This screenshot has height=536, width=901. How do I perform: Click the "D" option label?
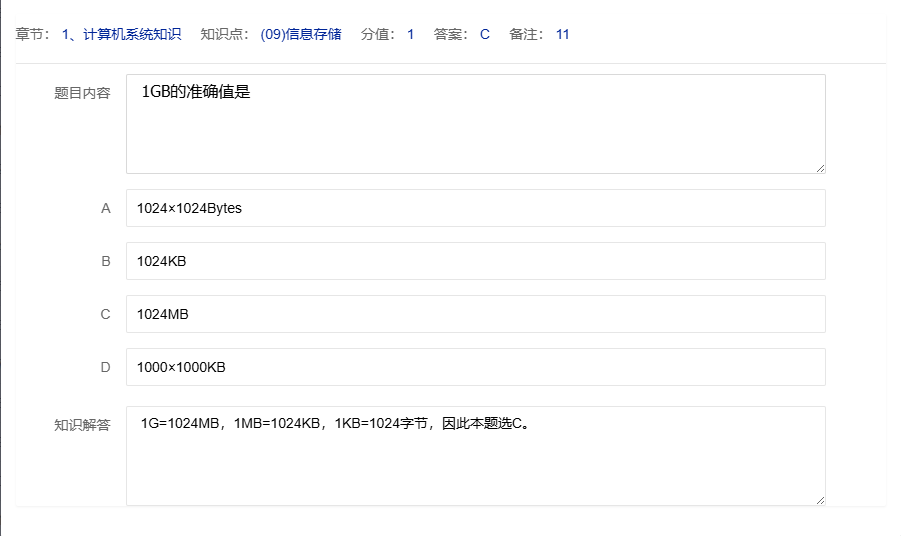tap(105, 367)
